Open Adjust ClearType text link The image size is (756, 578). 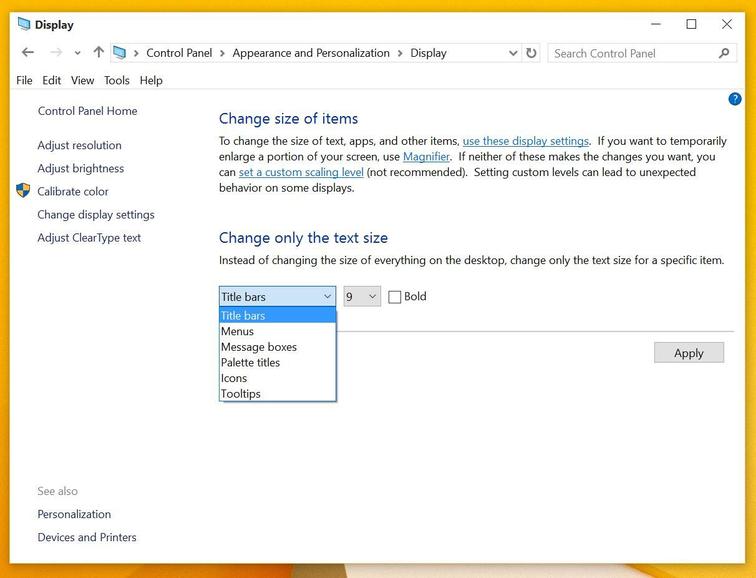89,238
